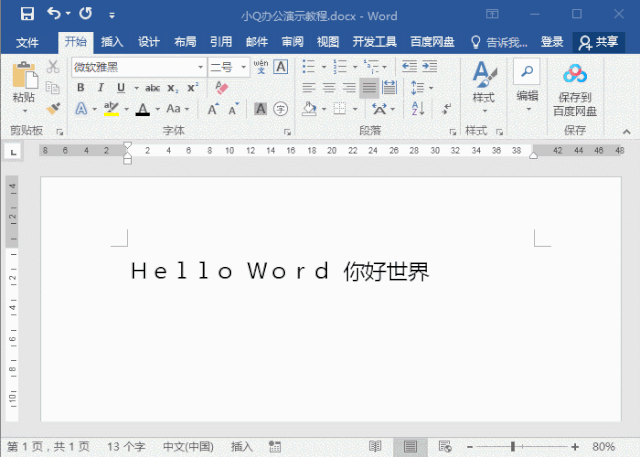
Task: Toggle Bold formatting
Action: click(x=81, y=88)
